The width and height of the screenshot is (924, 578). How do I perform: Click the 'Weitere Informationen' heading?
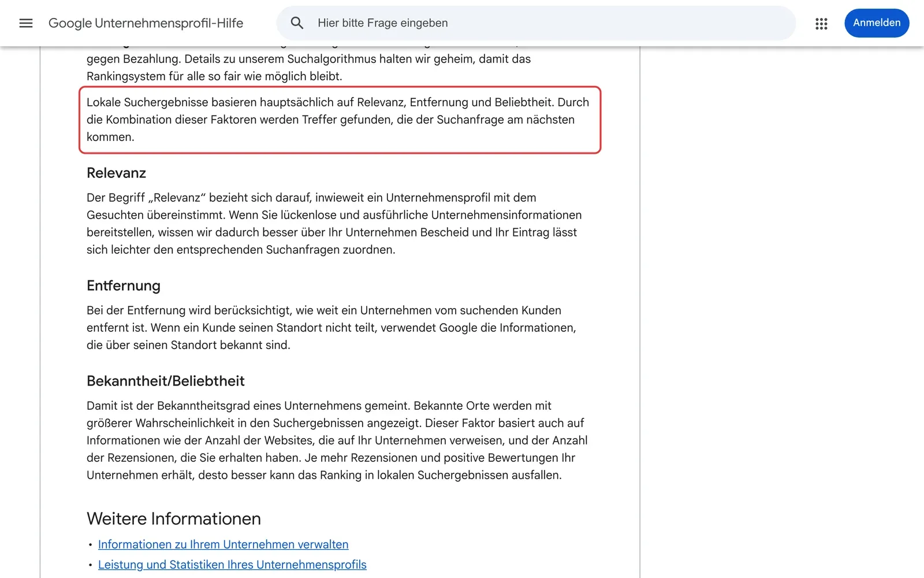click(174, 518)
